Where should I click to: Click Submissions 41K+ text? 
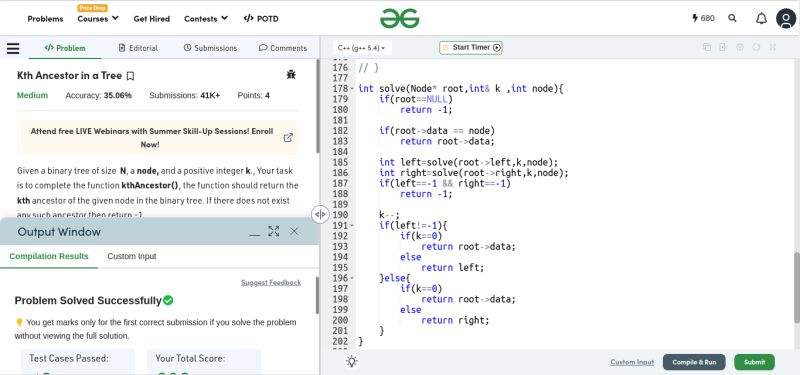(x=185, y=95)
